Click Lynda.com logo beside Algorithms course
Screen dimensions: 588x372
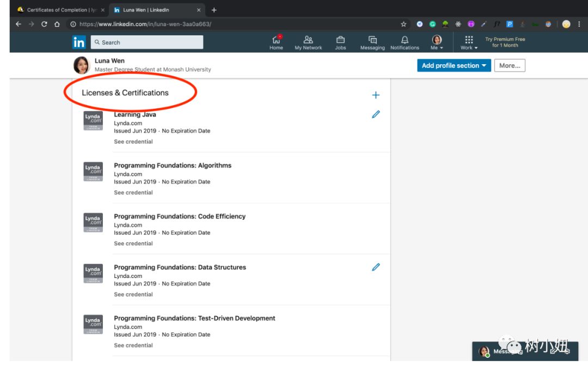93,171
